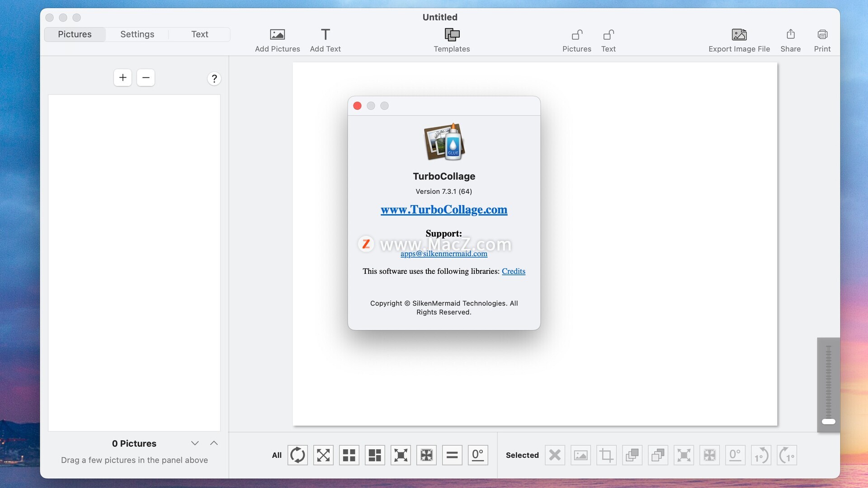This screenshot has width=868, height=488.
Task: Click the inward arrows fit icon in Selected
Action: [710, 455]
